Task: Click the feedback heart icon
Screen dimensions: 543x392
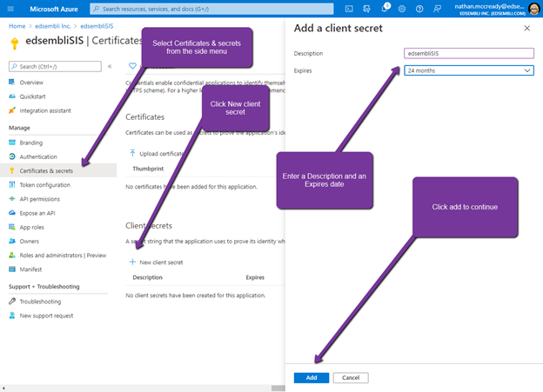Action: pyautogui.click(x=132, y=66)
